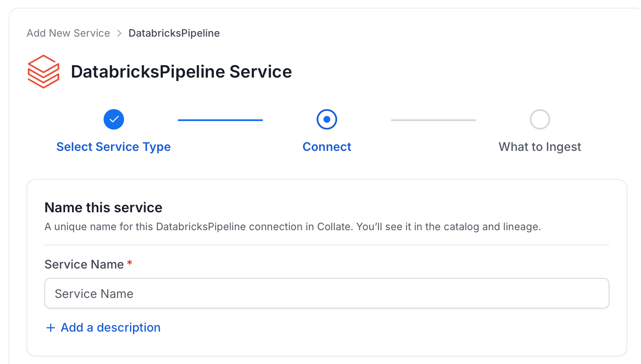Open the Add New Service breadcrumb
The width and height of the screenshot is (641, 364).
click(68, 33)
